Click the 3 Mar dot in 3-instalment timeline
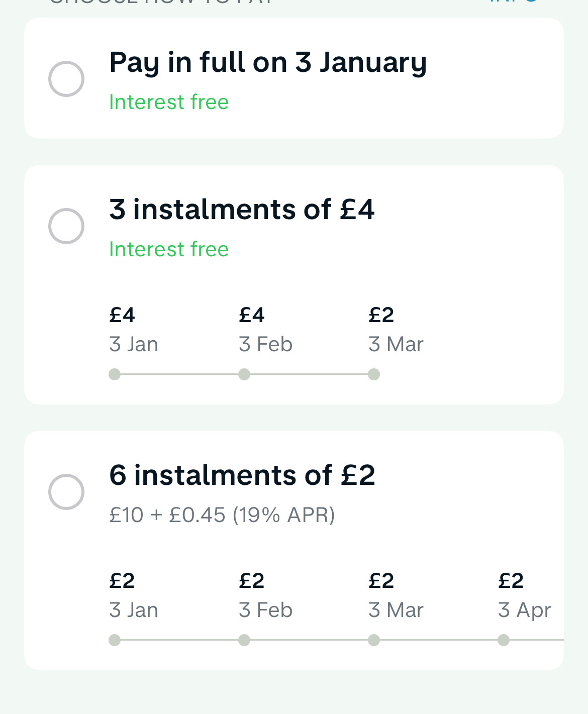This screenshot has height=714, width=588. click(374, 374)
